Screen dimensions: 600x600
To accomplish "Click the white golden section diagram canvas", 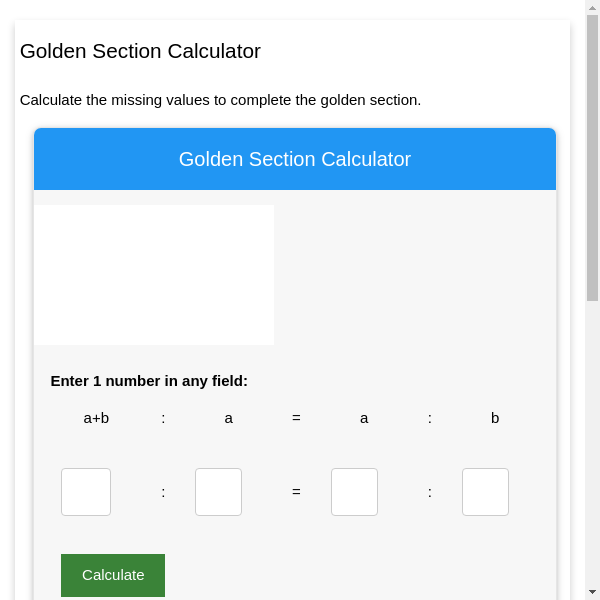I will [154, 275].
